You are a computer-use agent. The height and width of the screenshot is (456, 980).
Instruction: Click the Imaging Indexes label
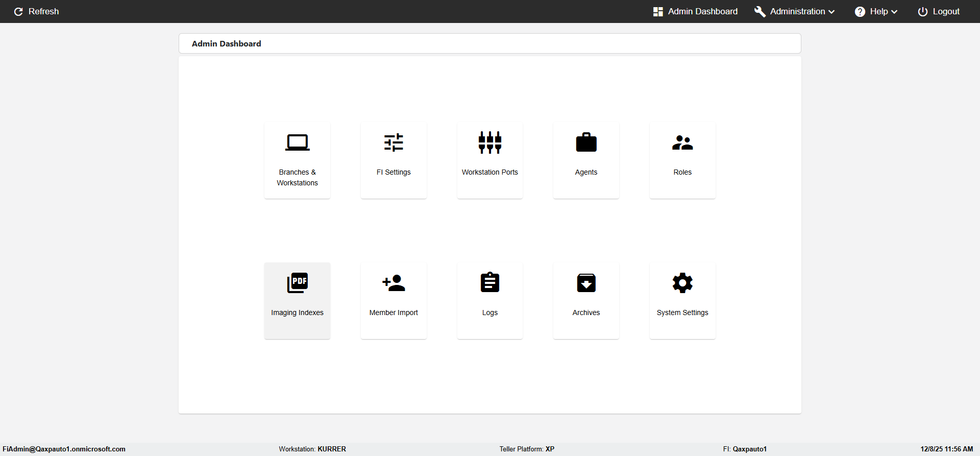click(297, 313)
